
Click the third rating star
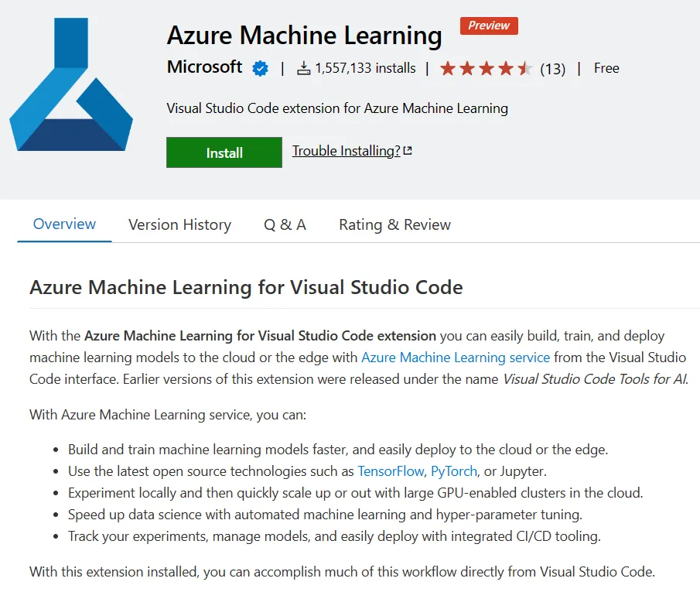pos(487,69)
